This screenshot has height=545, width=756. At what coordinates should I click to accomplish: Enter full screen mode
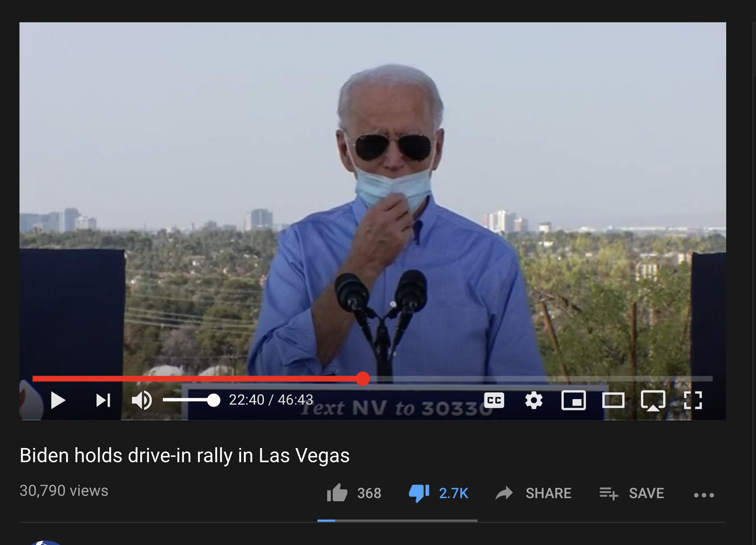point(693,400)
